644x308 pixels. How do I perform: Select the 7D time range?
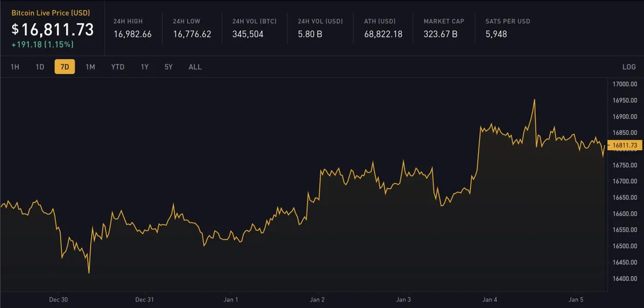tap(65, 67)
